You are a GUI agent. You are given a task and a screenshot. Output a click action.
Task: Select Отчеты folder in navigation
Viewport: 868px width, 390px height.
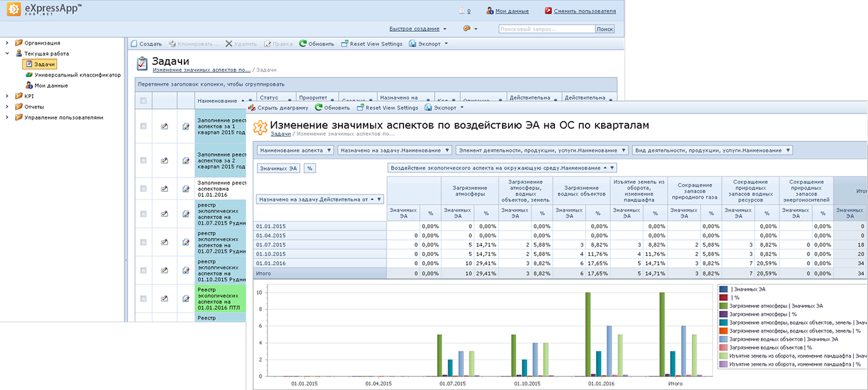[x=29, y=107]
